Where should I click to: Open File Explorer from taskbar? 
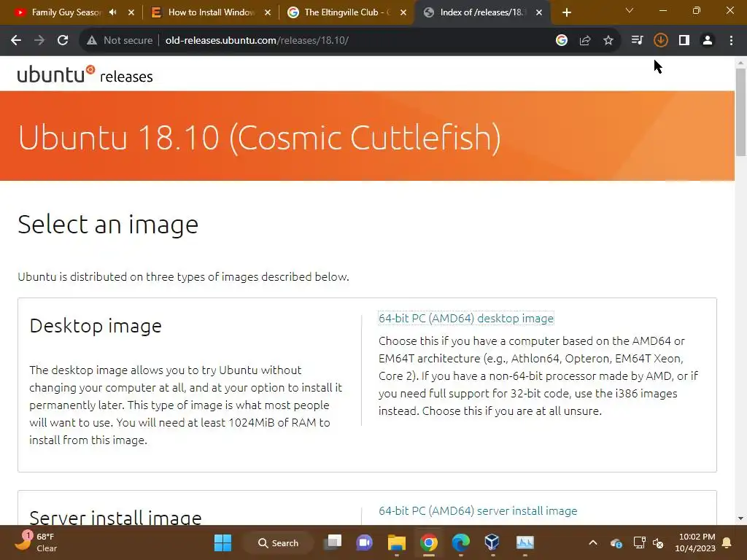coord(396,542)
